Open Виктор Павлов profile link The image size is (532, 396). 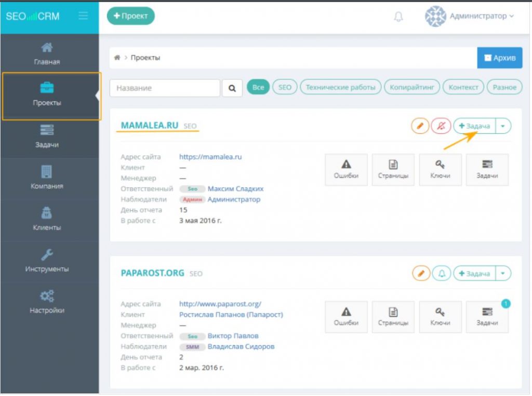(233, 336)
